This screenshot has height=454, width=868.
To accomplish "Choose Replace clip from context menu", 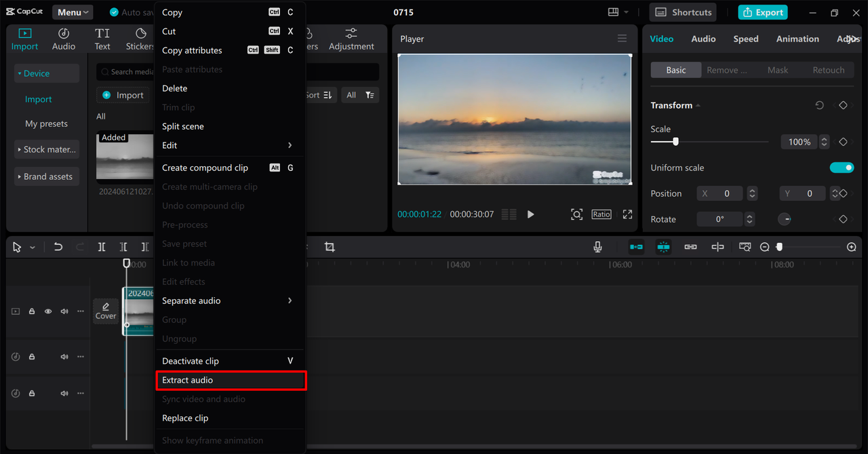I will click(x=230, y=418).
